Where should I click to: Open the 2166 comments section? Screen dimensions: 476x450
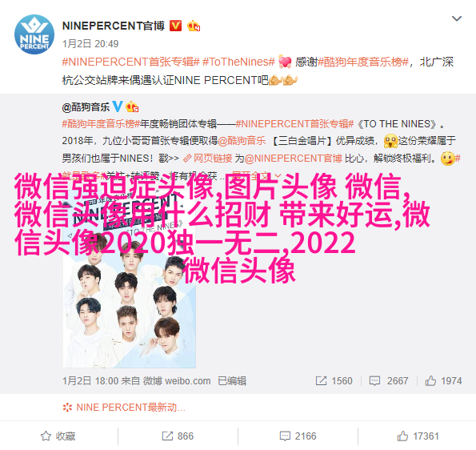coord(298,436)
